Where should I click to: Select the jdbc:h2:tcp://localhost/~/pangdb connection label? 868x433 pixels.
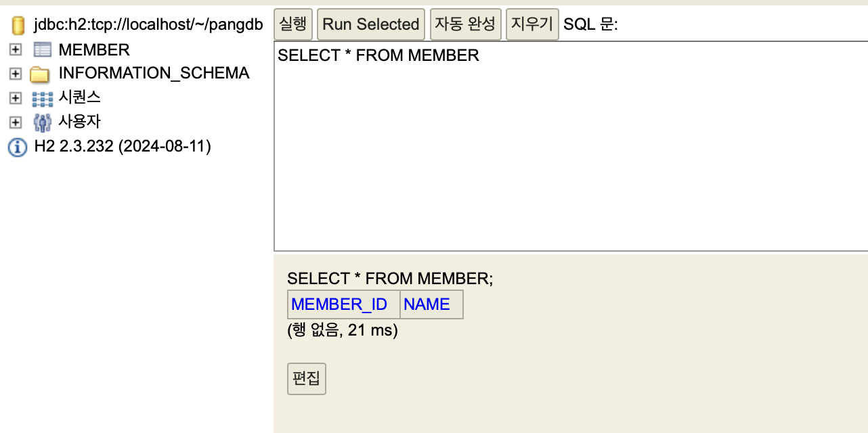tap(148, 26)
